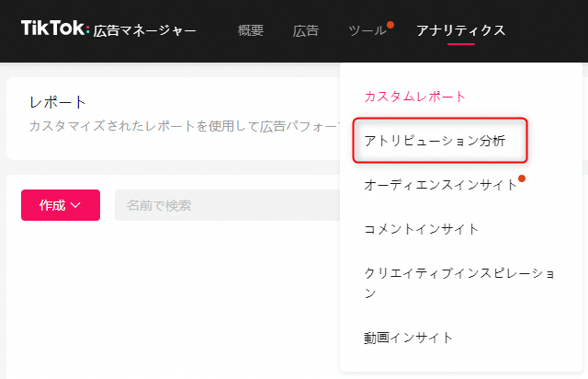Viewport: 588px width, 379px height.
Task: Open 動画インサイト video insights
Action: click(409, 337)
